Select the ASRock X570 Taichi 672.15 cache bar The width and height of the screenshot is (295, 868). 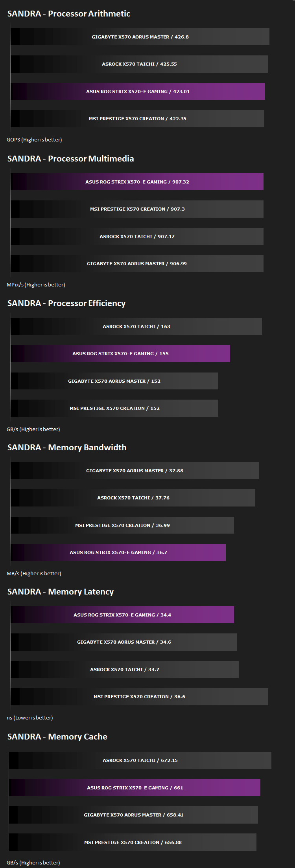tap(140, 760)
